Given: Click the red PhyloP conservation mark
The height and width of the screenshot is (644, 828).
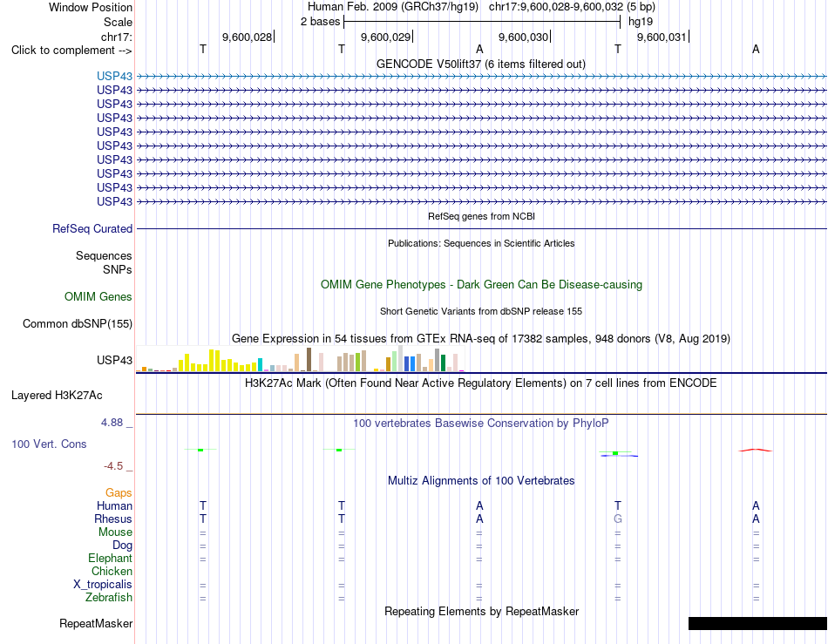Looking at the screenshot, I should 755,451.
